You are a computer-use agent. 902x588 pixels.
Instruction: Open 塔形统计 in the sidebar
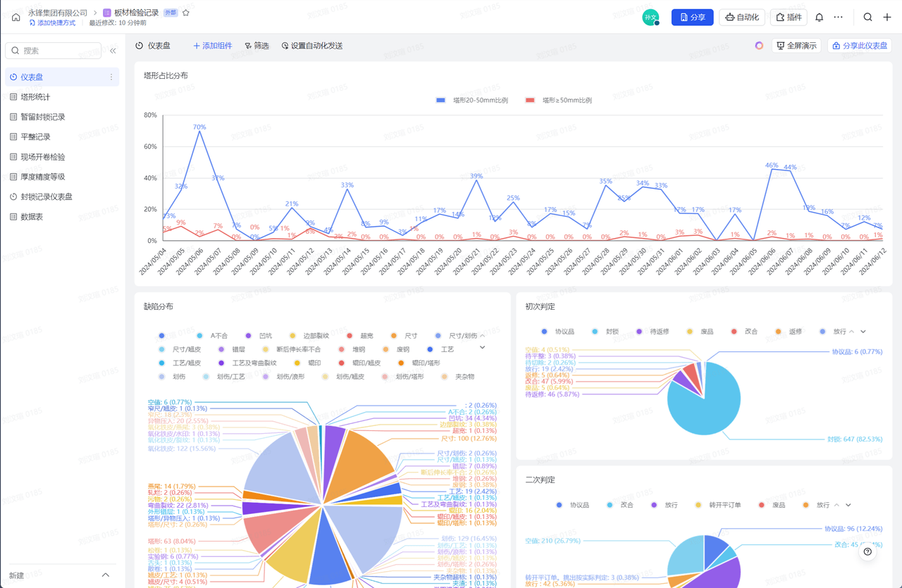[35, 97]
